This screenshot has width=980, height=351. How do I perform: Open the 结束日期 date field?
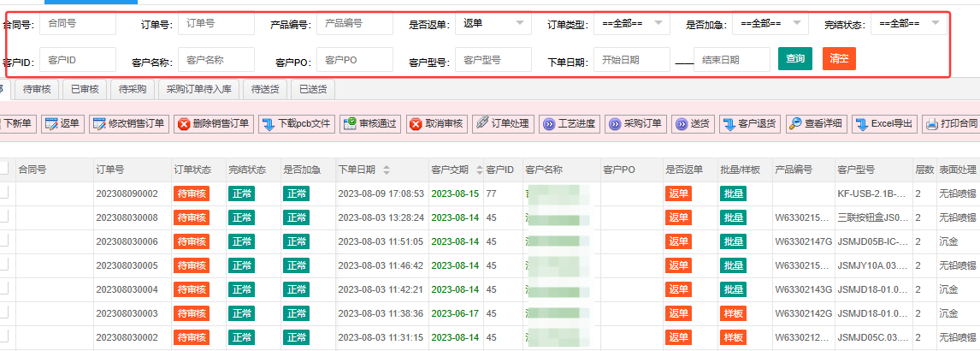click(x=732, y=59)
